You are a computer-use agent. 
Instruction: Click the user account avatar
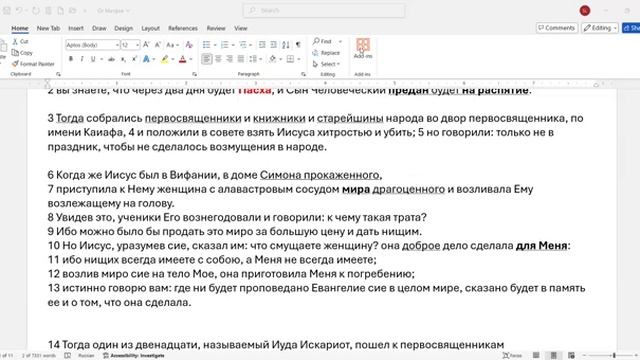tap(584, 11)
